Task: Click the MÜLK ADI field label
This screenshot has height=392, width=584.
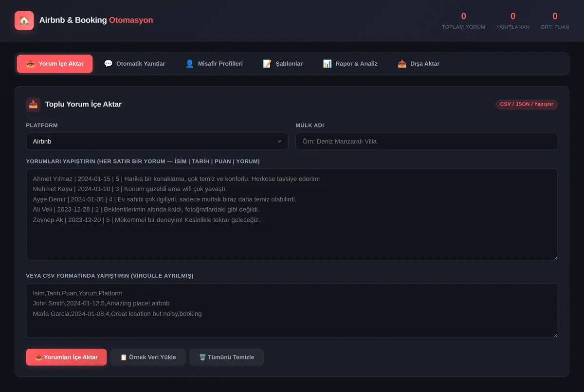Action: [x=310, y=125]
